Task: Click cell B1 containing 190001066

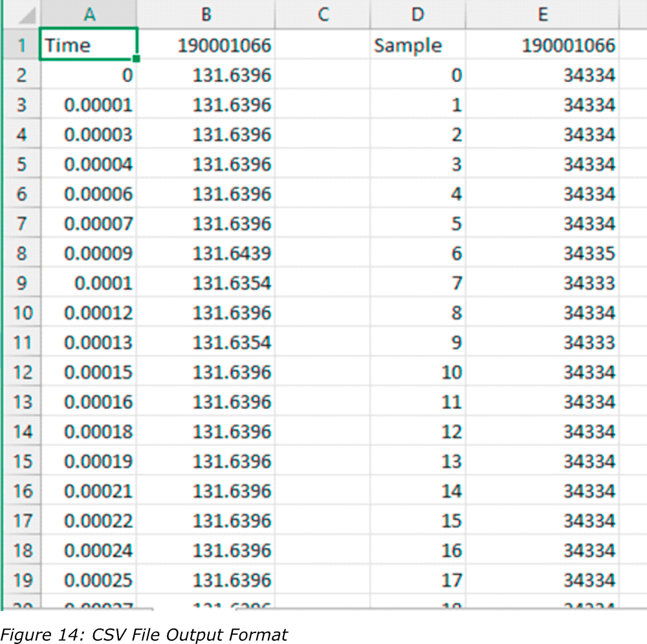Action: 206,45
